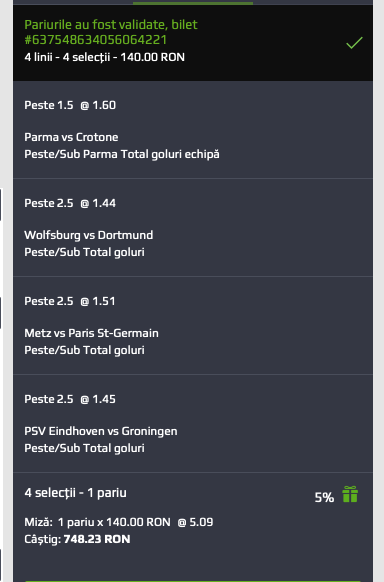Click the green checkmark validation icon
This screenshot has width=384, height=582.
click(x=354, y=43)
